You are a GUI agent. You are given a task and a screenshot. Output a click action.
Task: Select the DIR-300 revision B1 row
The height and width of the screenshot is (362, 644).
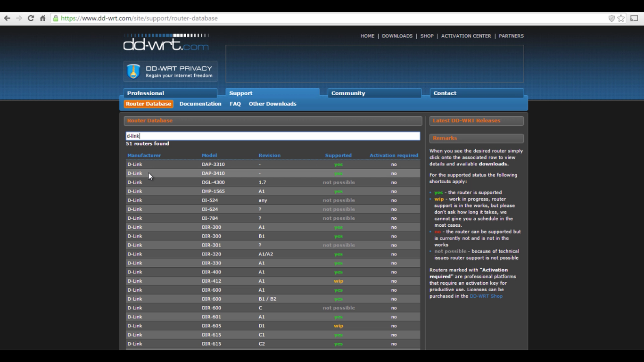pyautogui.click(x=272, y=236)
